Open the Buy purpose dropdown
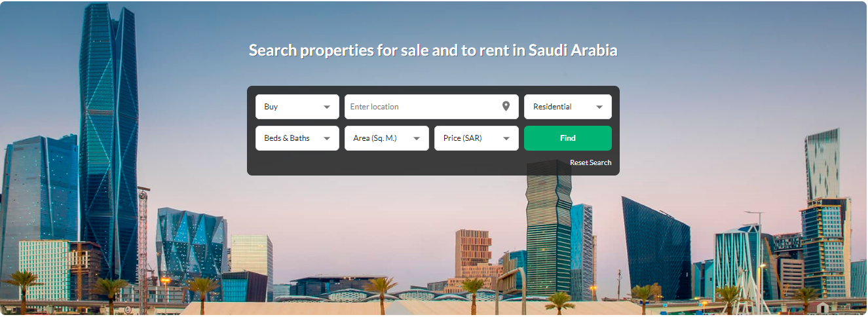Viewport: 868px width, 317px height. click(297, 107)
